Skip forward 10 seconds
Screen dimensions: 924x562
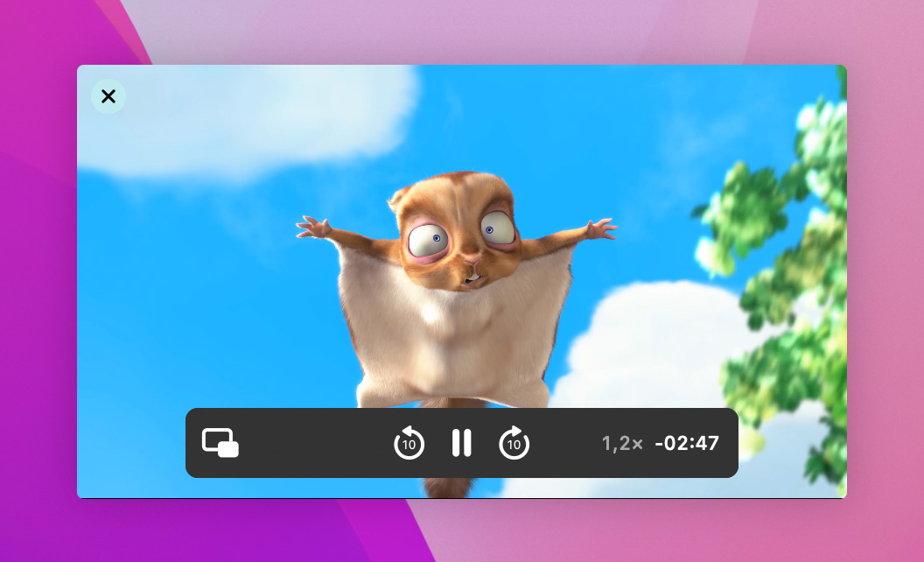(x=514, y=444)
